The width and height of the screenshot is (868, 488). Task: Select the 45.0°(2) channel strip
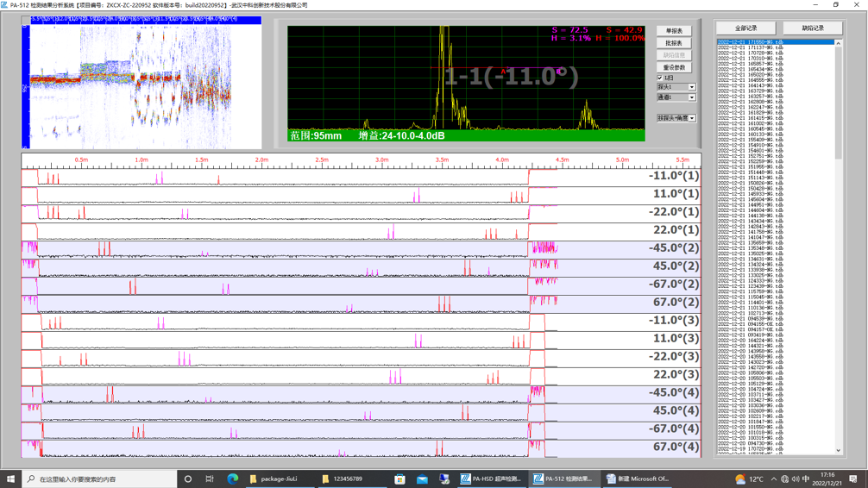(x=361, y=268)
